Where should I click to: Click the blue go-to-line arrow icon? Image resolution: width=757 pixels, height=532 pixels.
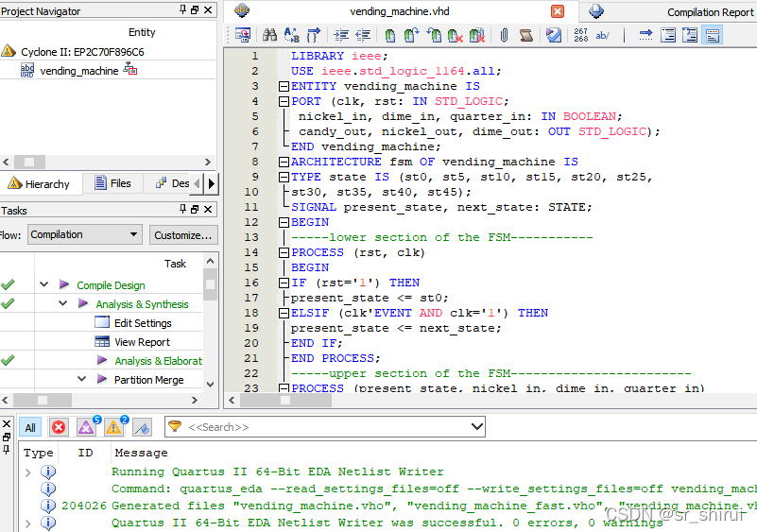pyautogui.click(x=645, y=35)
